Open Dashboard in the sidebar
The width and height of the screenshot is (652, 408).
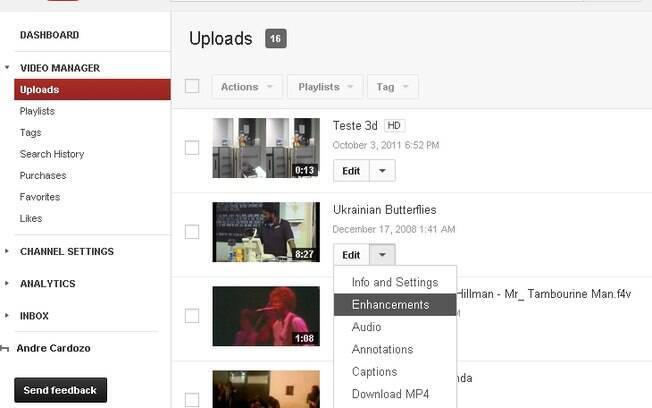click(x=49, y=35)
